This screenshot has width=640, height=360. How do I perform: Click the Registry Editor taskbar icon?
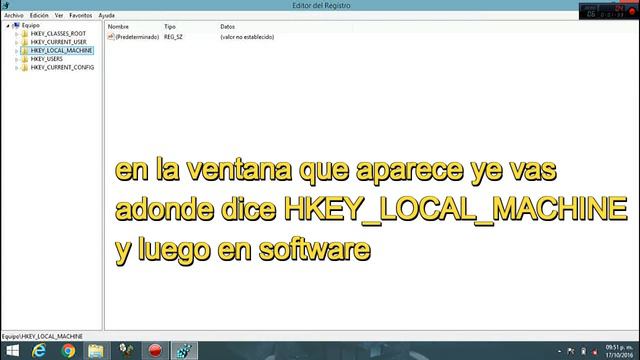(x=184, y=351)
